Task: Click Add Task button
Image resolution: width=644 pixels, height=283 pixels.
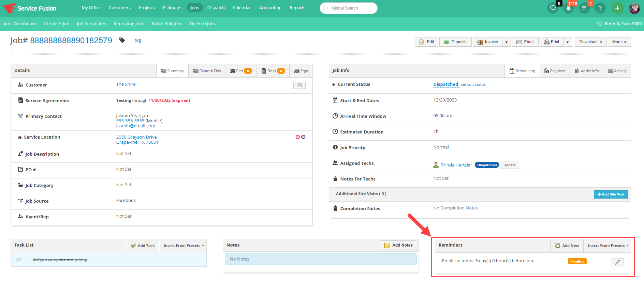Action: [143, 246]
